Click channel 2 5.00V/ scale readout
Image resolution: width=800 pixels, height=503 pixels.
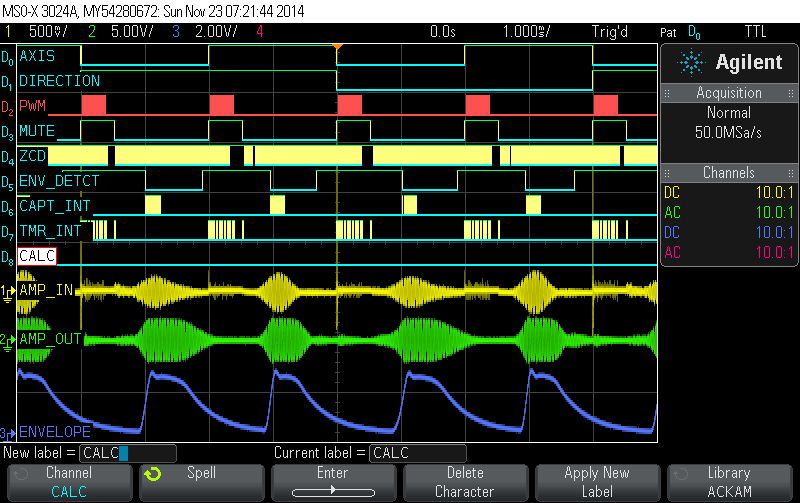pos(132,32)
